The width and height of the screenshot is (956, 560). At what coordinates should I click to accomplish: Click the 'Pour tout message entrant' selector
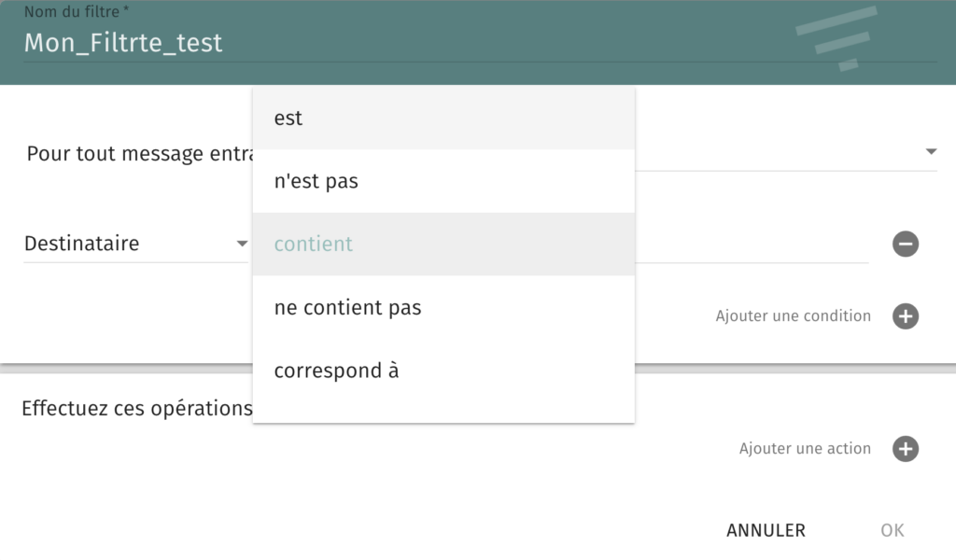(x=481, y=153)
